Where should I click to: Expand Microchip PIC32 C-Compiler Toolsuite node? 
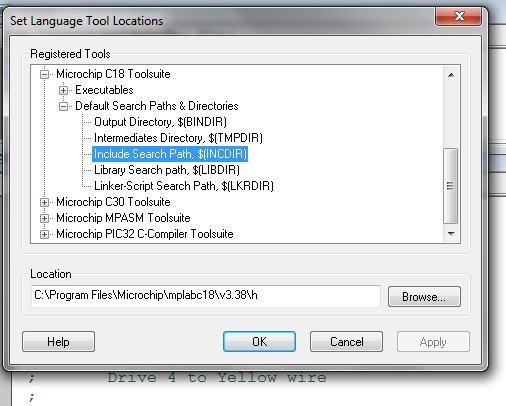(44, 234)
